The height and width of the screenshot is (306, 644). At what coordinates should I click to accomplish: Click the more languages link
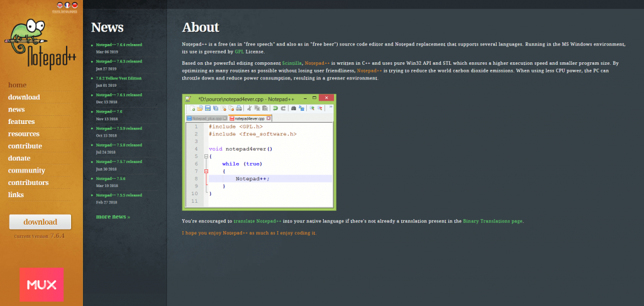(65, 11)
